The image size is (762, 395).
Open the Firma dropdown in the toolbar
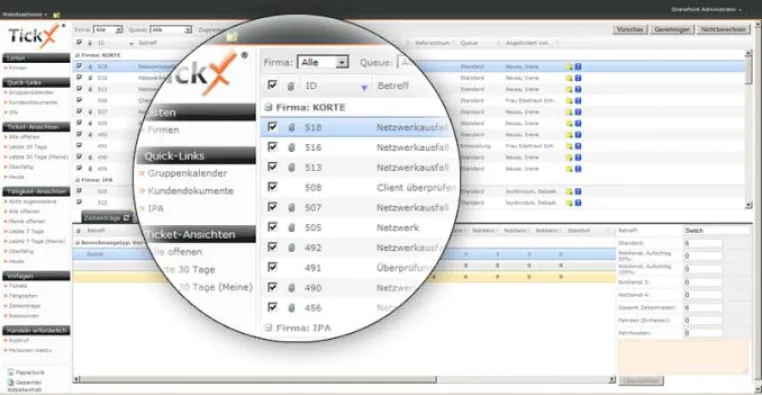[x=107, y=30]
